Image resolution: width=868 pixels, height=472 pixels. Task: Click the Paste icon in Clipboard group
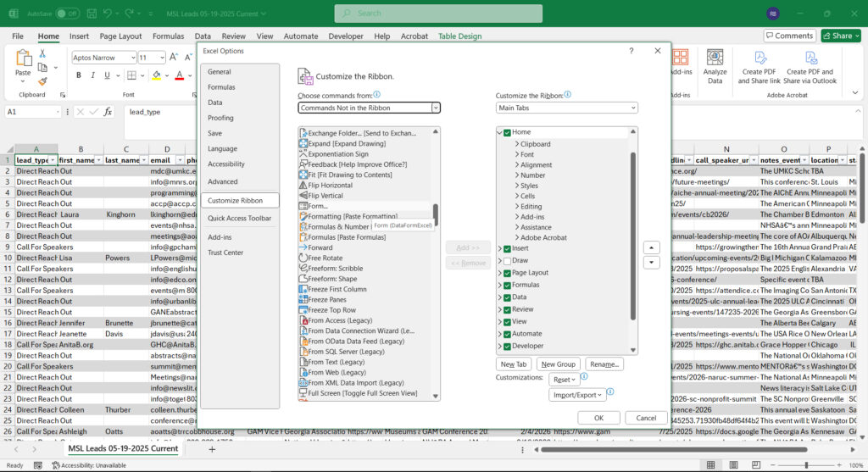[23, 58]
